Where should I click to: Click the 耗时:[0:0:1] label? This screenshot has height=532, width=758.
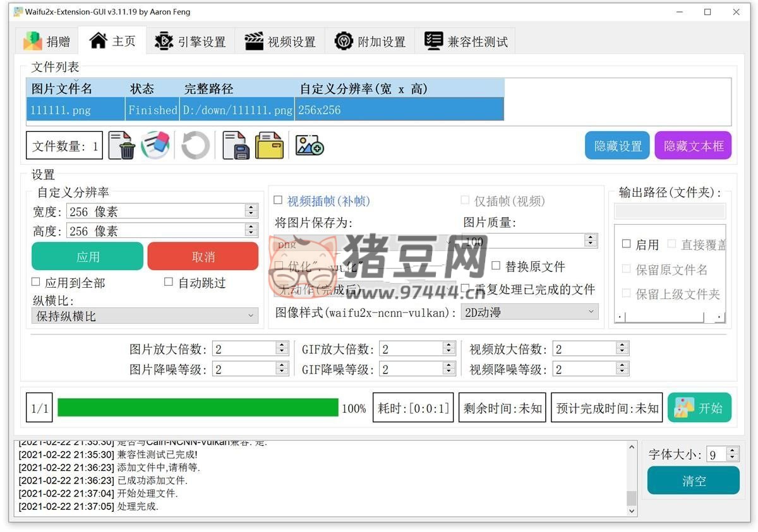tap(414, 408)
